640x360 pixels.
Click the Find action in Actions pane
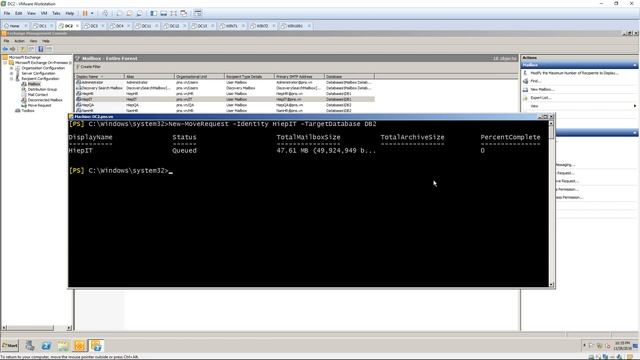click(535, 81)
